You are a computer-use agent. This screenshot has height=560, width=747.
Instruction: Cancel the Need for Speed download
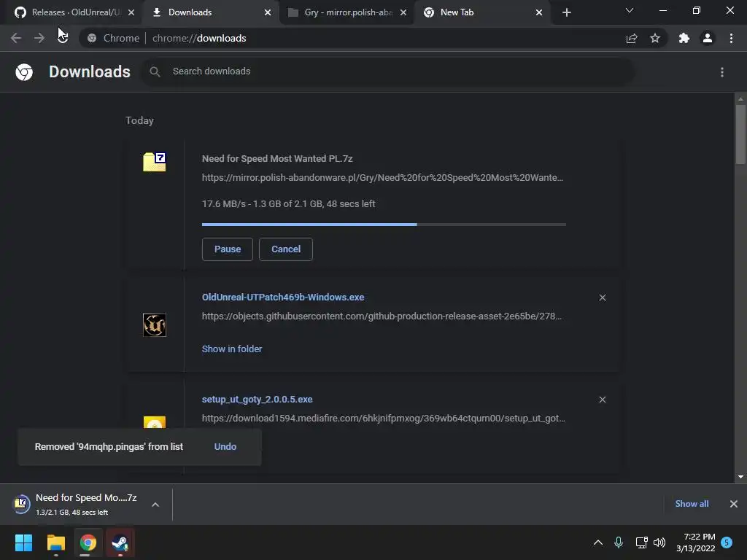[286, 249]
